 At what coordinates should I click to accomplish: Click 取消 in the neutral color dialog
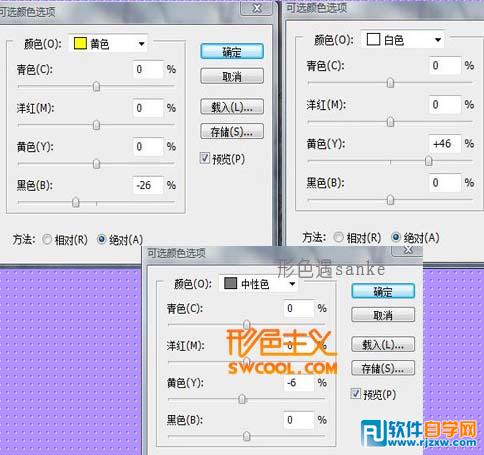(x=383, y=315)
